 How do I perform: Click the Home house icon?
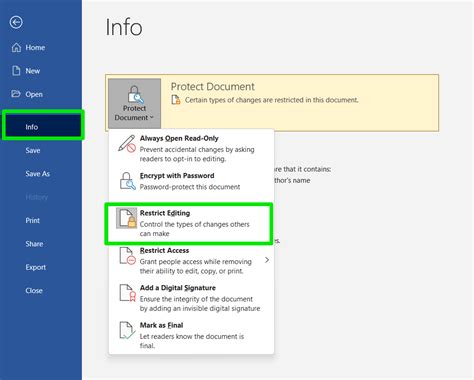click(x=16, y=48)
